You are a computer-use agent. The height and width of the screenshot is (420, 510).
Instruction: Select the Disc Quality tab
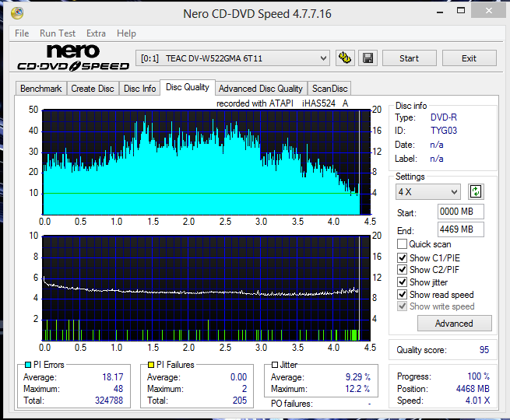point(188,87)
